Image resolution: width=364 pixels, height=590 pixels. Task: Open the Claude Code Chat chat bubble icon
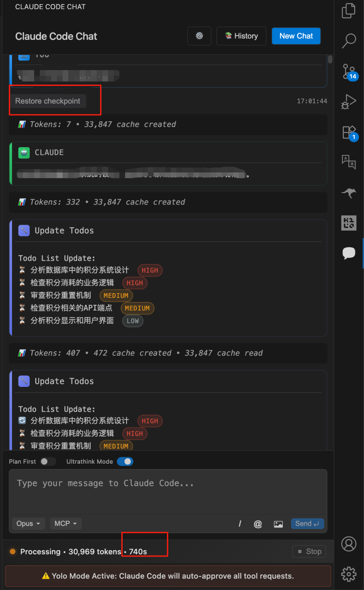click(x=349, y=253)
